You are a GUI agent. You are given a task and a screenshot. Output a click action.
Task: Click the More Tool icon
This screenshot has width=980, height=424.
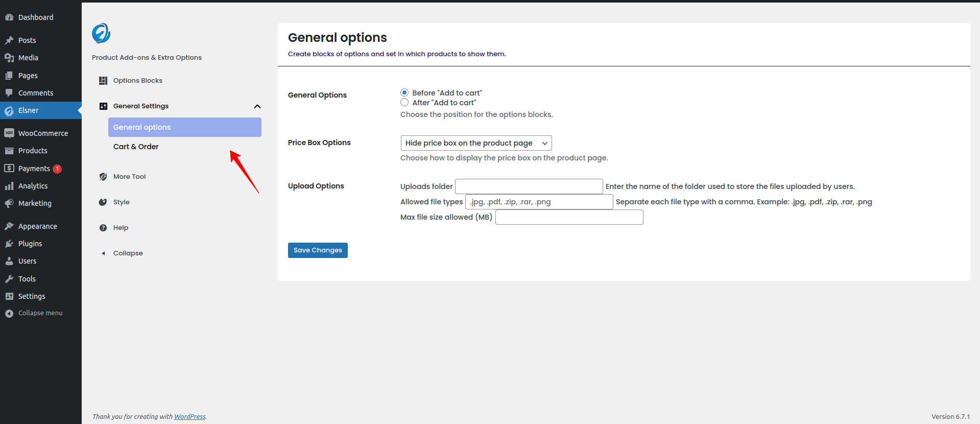coord(103,177)
